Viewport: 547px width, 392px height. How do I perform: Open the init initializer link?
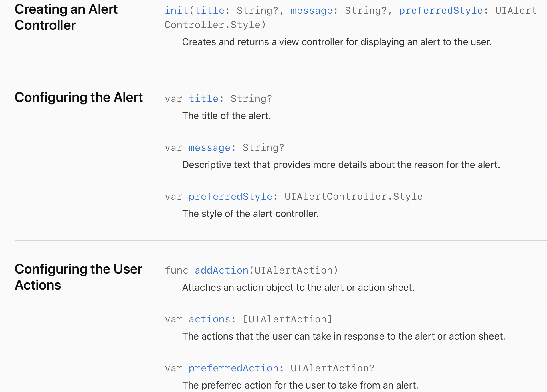[x=176, y=11]
